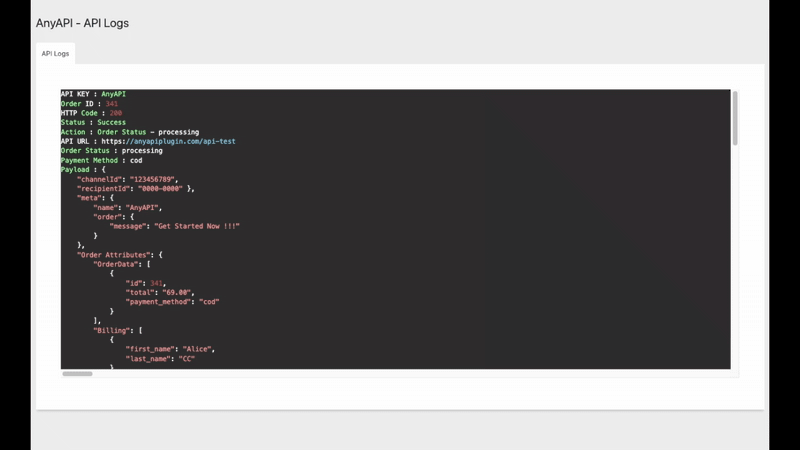
Task: Click the "meta": { line
Action: tap(95, 198)
